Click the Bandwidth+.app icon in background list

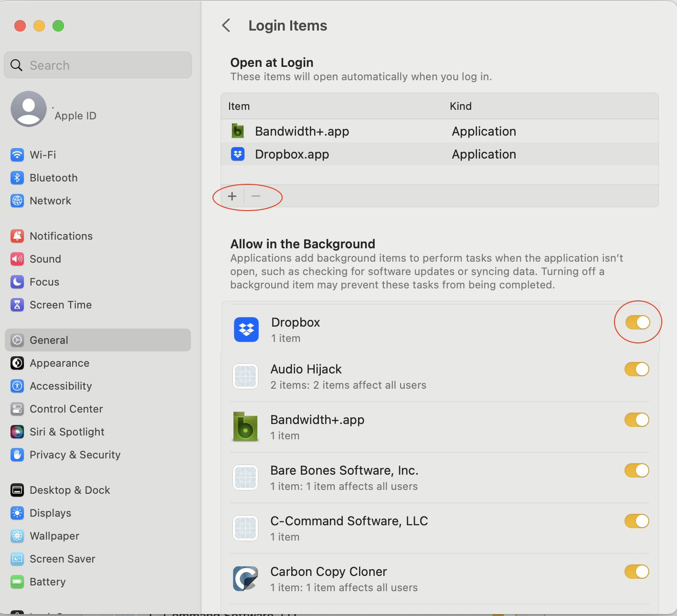click(x=245, y=426)
